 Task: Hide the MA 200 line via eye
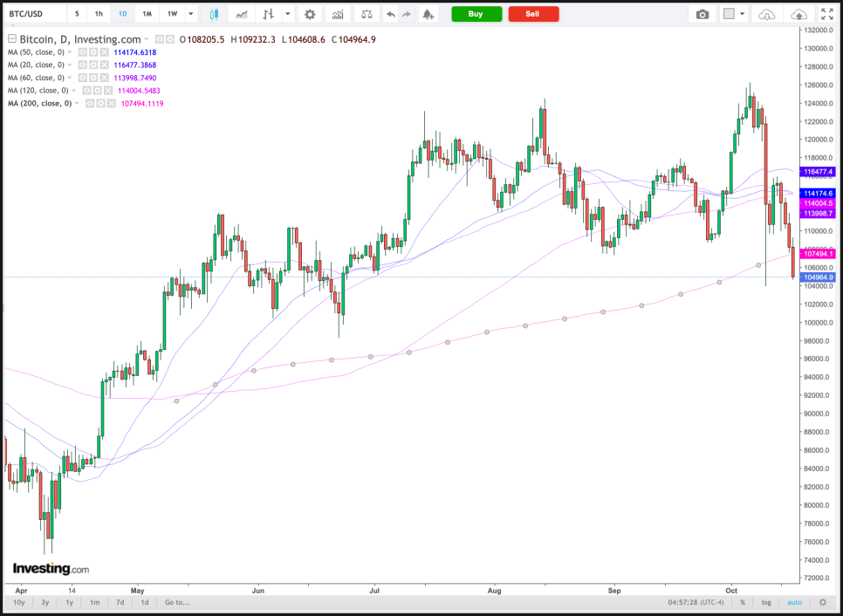click(91, 103)
